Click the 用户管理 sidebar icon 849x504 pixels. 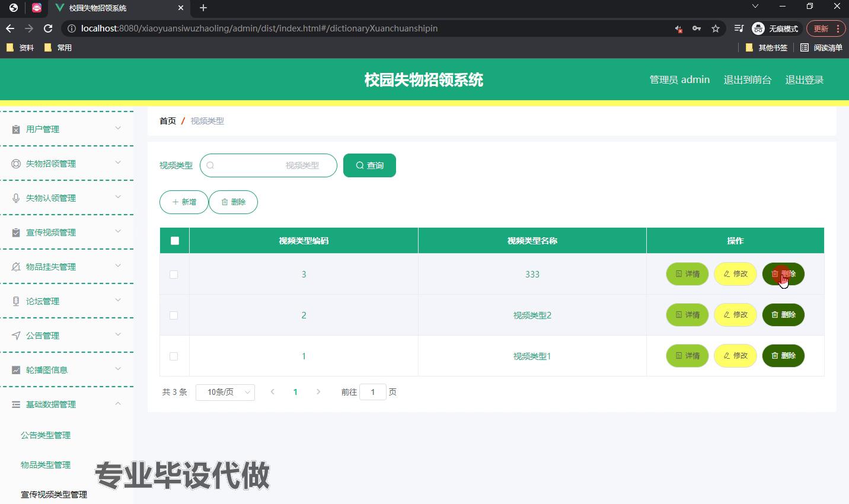coord(16,129)
